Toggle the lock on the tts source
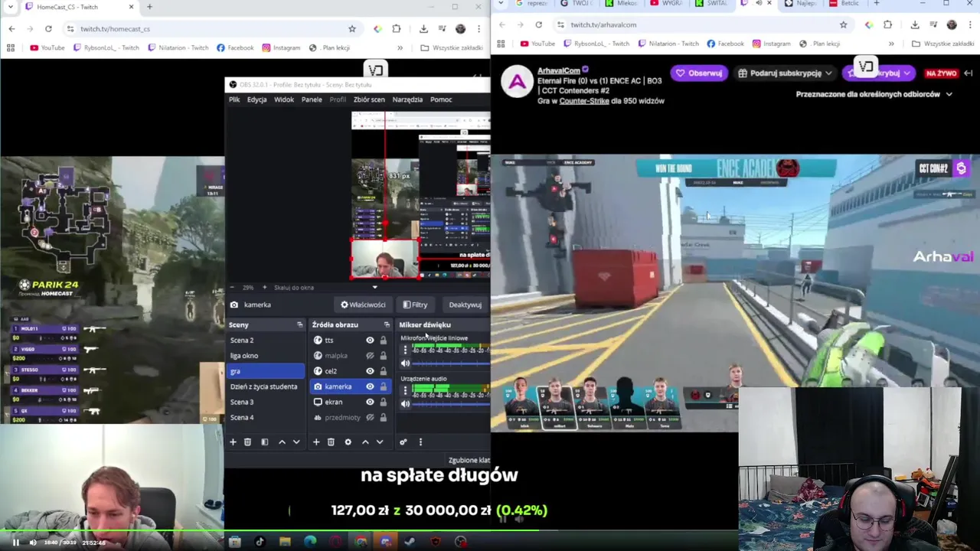This screenshot has height=551, width=980. point(384,340)
